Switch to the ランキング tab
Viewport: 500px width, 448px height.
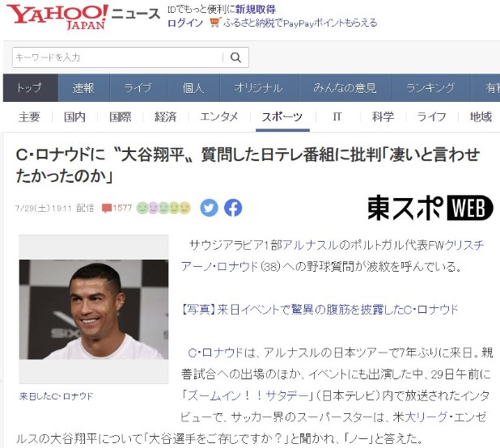430,88
